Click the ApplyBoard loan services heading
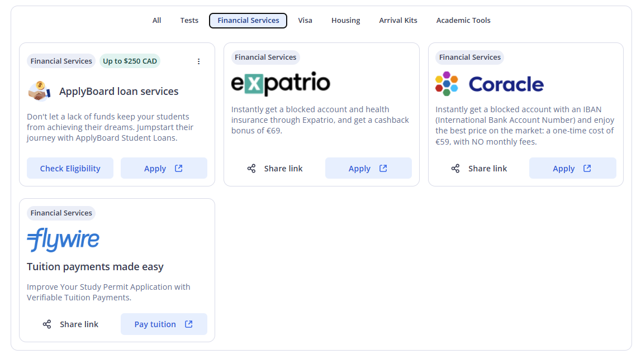Screen dimensions: 641x364 [119, 91]
